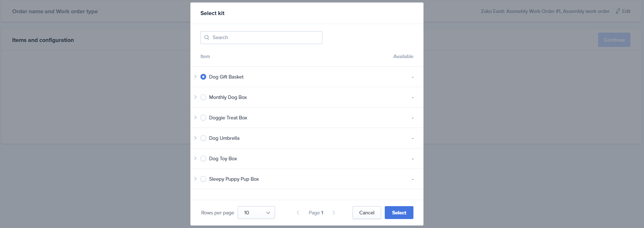
Task: Expand the Sleepy Puppy Pup Box row
Action: click(195, 179)
